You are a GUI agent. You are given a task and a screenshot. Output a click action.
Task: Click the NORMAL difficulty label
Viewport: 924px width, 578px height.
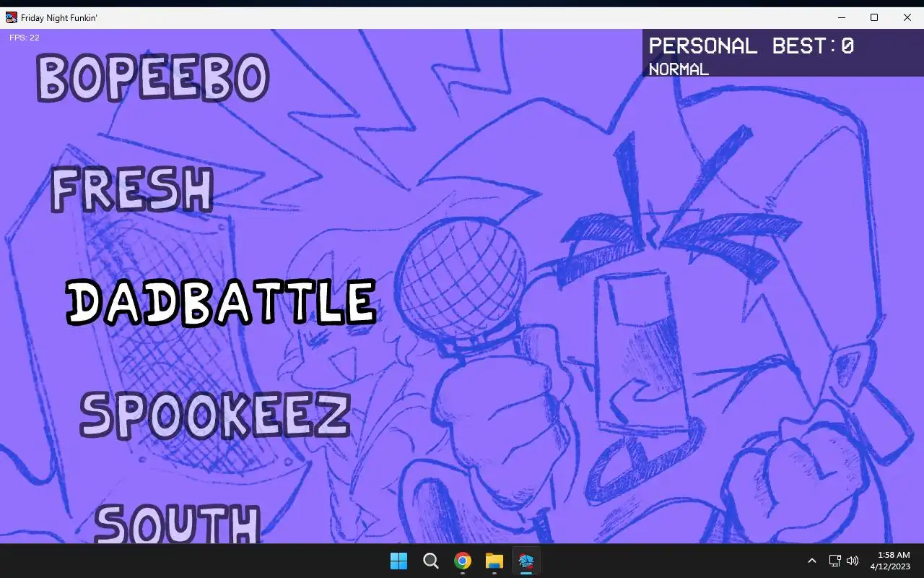(679, 69)
